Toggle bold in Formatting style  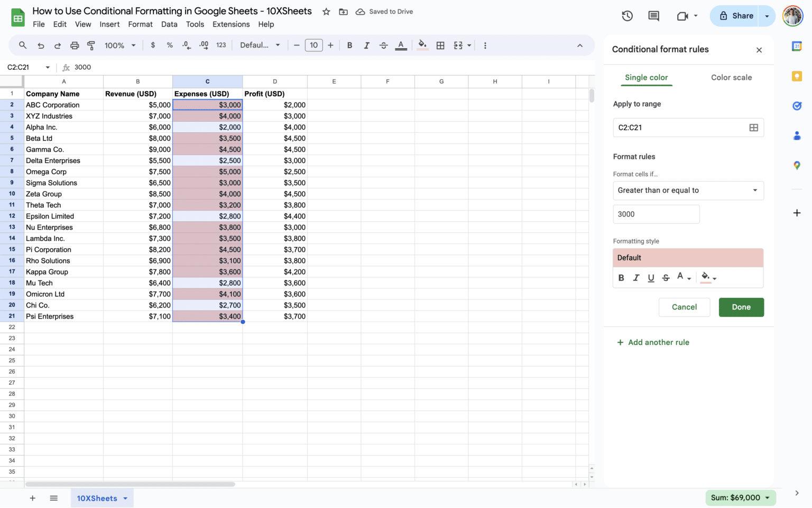click(621, 277)
